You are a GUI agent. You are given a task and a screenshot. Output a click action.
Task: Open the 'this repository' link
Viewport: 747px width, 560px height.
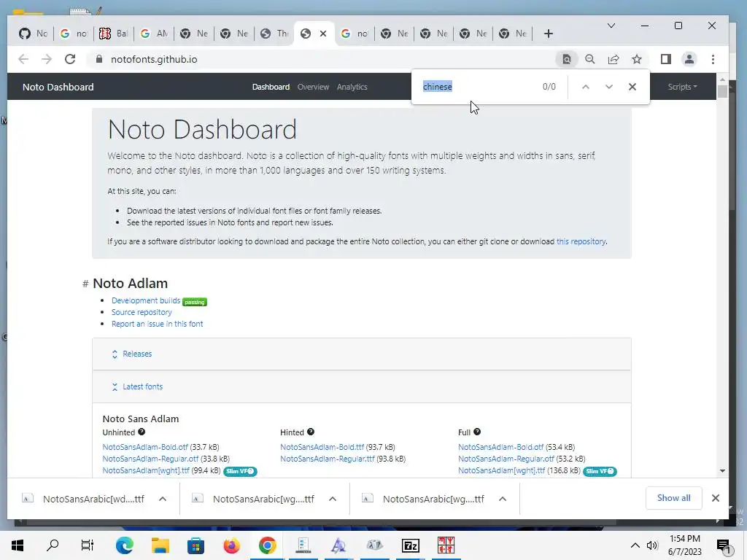click(x=581, y=241)
